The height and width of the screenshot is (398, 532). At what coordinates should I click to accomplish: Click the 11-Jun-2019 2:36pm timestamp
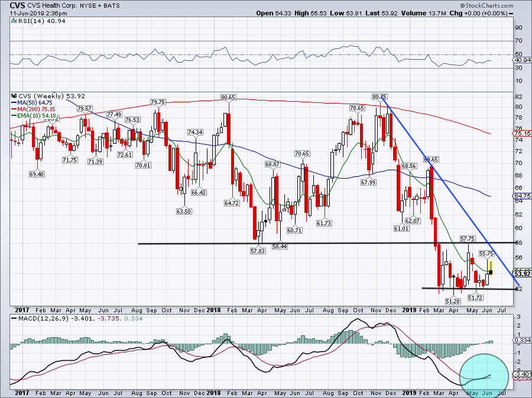[38, 14]
